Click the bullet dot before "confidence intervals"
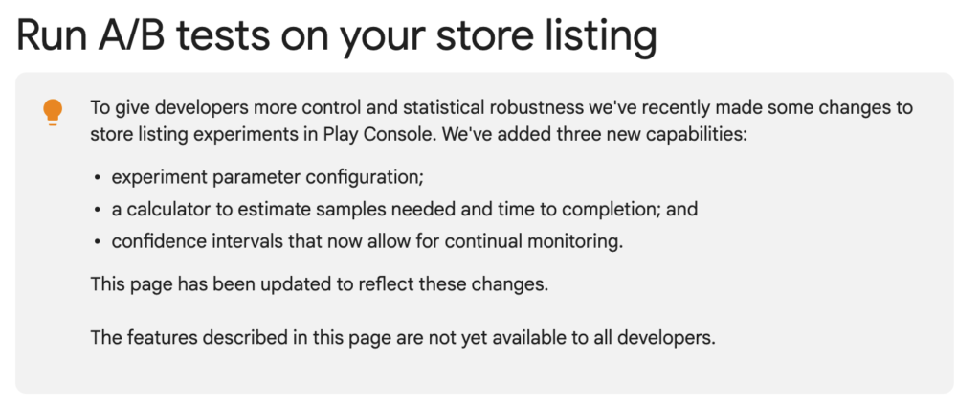The width and height of the screenshot is (980, 407). (x=98, y=242)
